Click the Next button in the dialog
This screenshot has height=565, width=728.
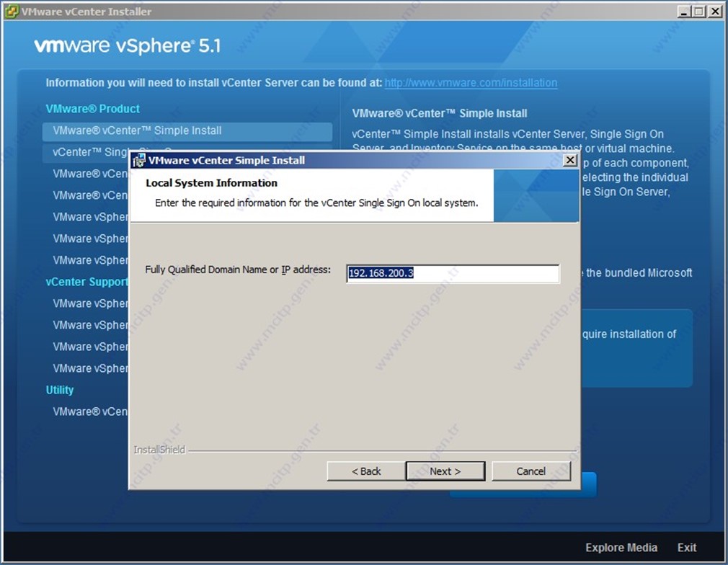point(445,471)
